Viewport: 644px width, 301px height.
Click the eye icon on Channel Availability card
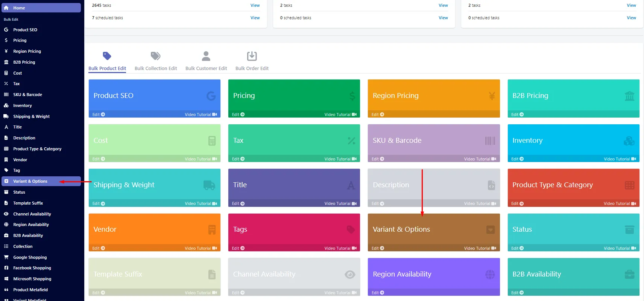[x=350, y=275]
